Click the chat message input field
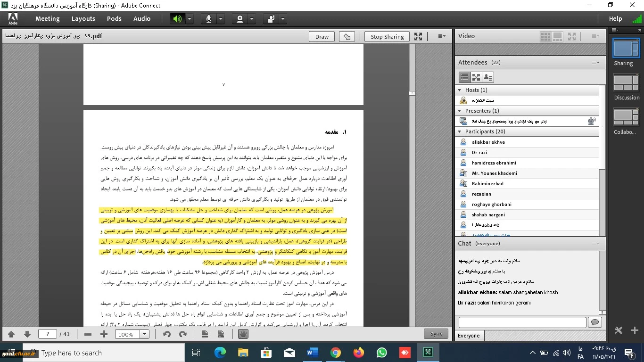The image size is (644, 362). [522, 322]
